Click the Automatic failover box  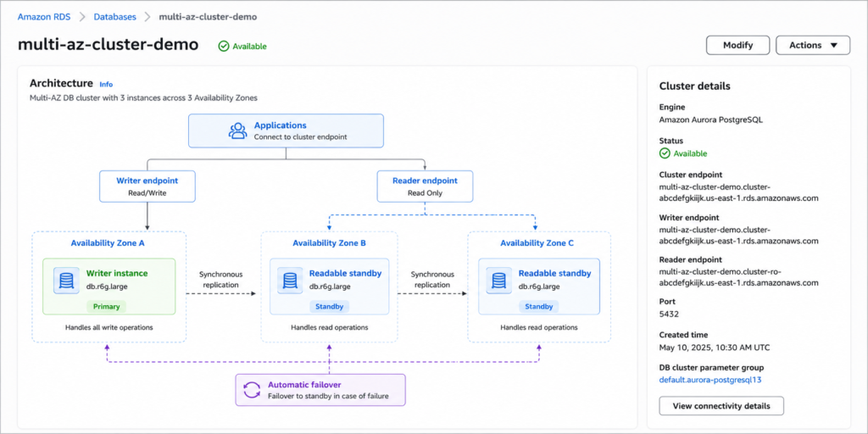tap(320, 390)
